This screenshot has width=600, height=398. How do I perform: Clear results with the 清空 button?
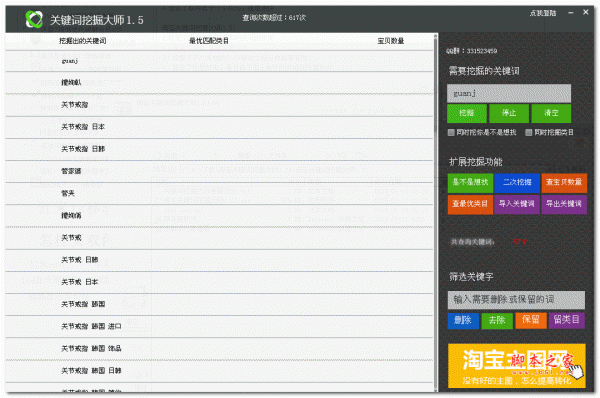pos(551,113)
